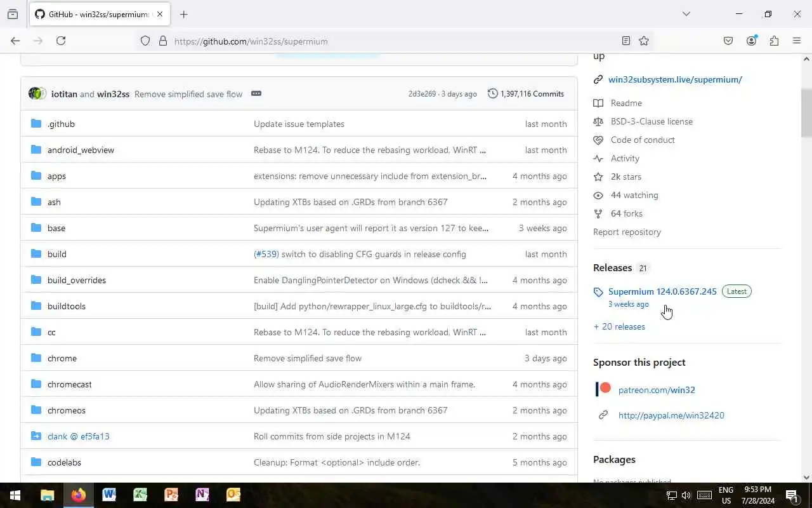Viewport: 812px width, 508px height.
Task: Open Supermium 124.0.6367.245 release
Action: click(662, 291)
